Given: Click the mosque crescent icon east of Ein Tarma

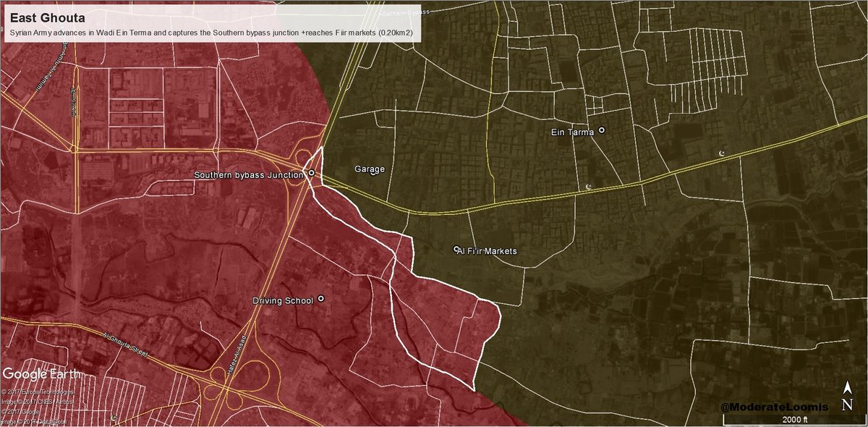Looking at the screenshot, I should 721,153.
